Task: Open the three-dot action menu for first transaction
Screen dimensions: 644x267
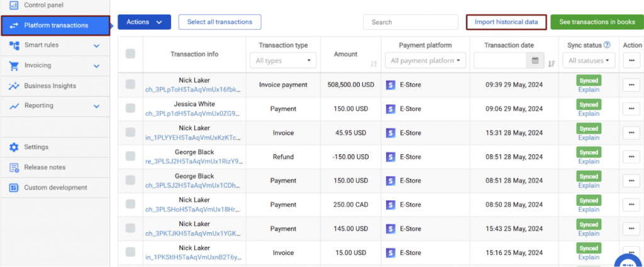Action: [631, 84]
